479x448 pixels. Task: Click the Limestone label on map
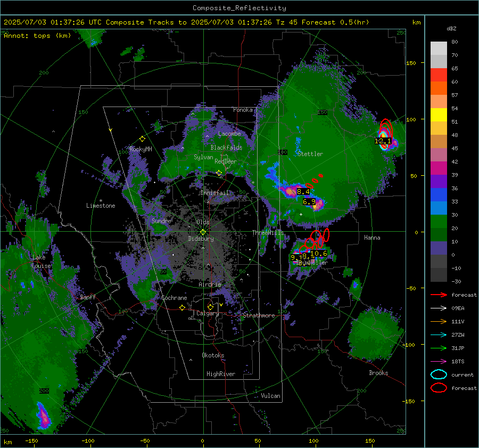click(x=101, y=206)
